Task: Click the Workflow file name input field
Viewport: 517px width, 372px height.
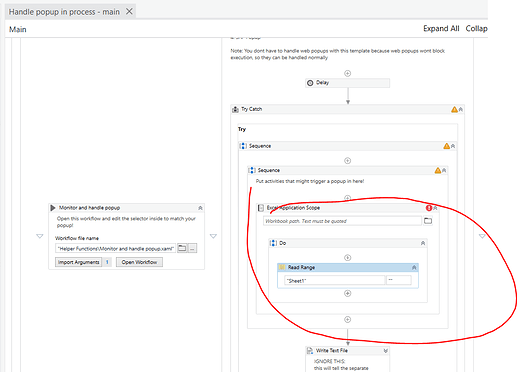Action: pos(115,248)
